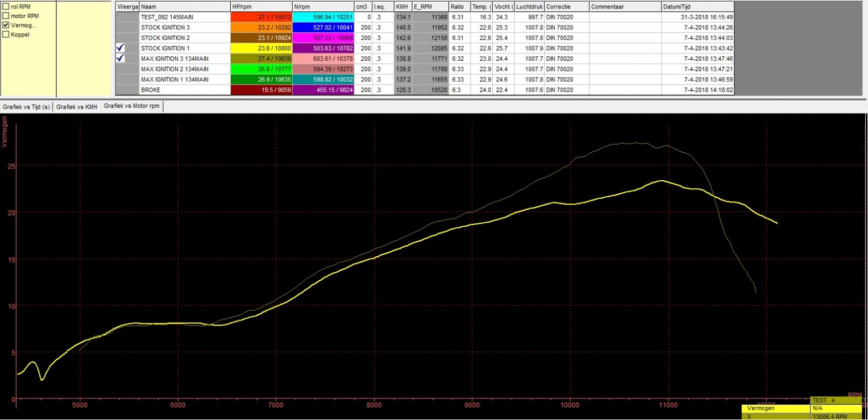Tick the Weergave cell for STOCK IGNITION 2
Screen dimensions: 868x420
127,38
